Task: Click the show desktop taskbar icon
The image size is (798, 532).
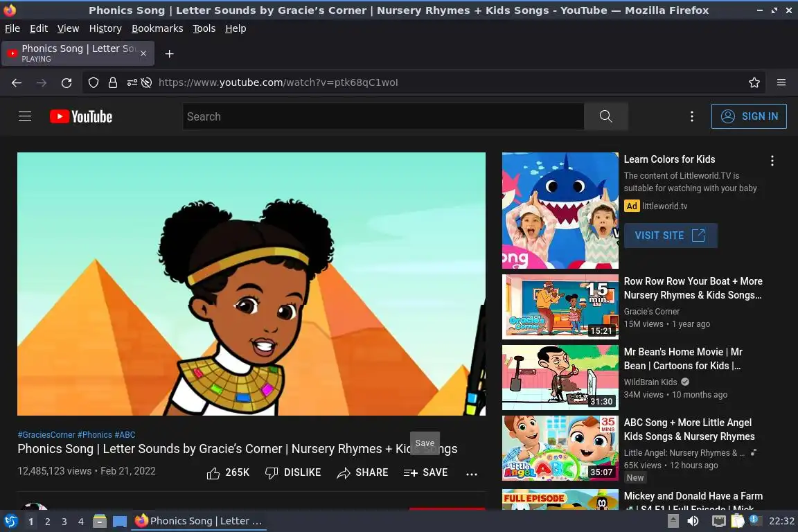Action: tap(120, 522)
